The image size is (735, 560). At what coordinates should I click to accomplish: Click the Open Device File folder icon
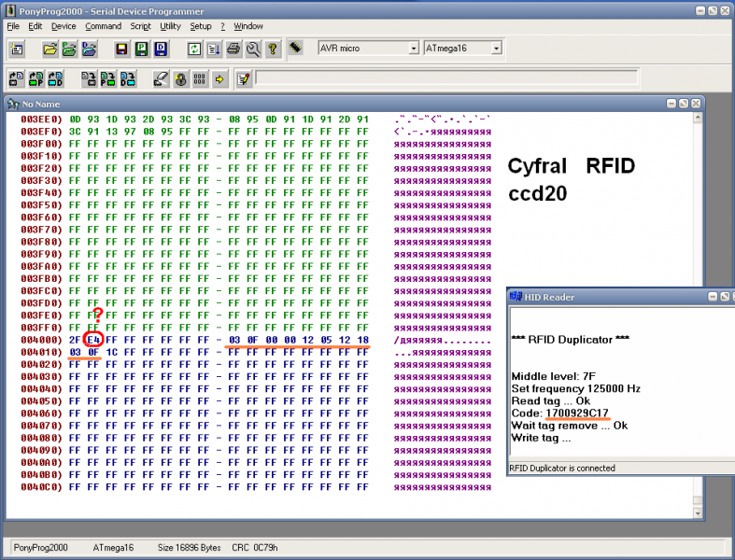click(49, 49)
